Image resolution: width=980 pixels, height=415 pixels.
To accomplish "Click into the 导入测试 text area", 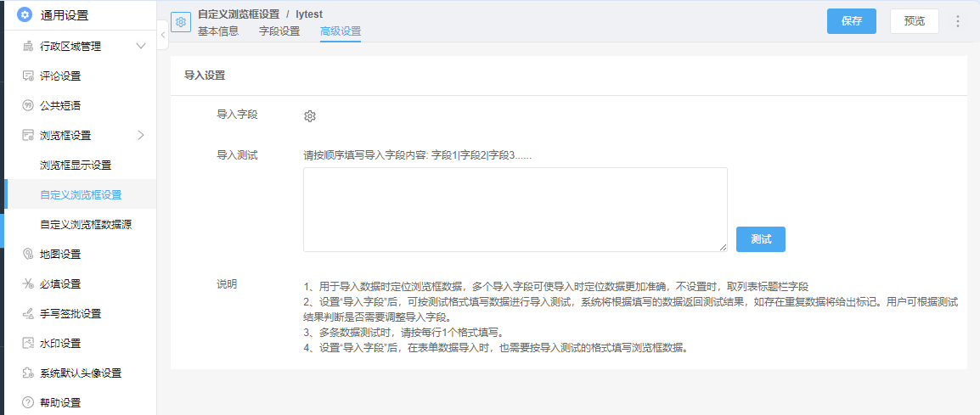I will pyautogui.click(x=515, y=210).
